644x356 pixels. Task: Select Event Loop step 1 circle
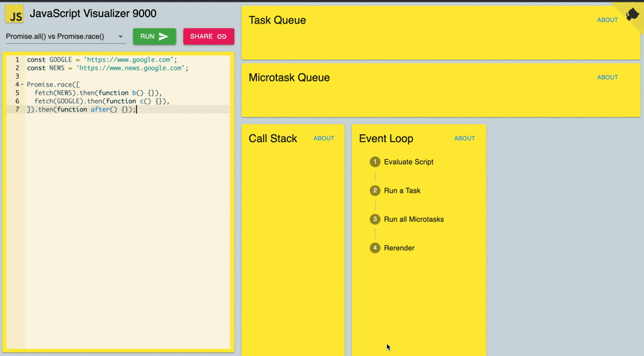[374, 162]
